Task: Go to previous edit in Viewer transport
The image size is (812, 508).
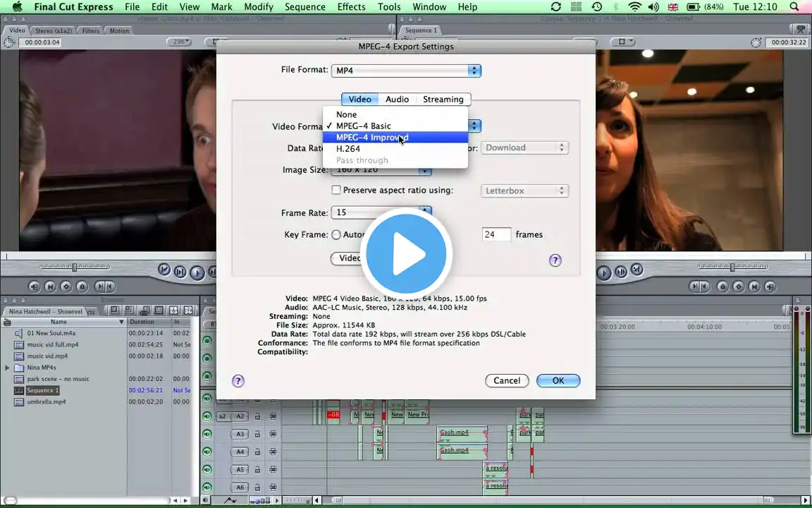Action: click(x=164, y=270)
